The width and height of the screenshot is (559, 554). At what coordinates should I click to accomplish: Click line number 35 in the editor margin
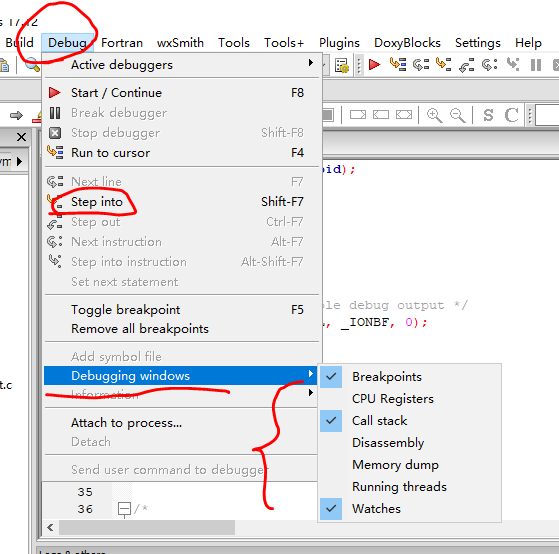[85, 492]
